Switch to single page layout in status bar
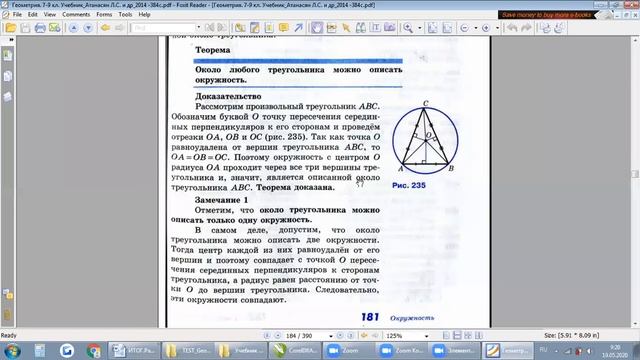640x360 pixels. (447, 336)
